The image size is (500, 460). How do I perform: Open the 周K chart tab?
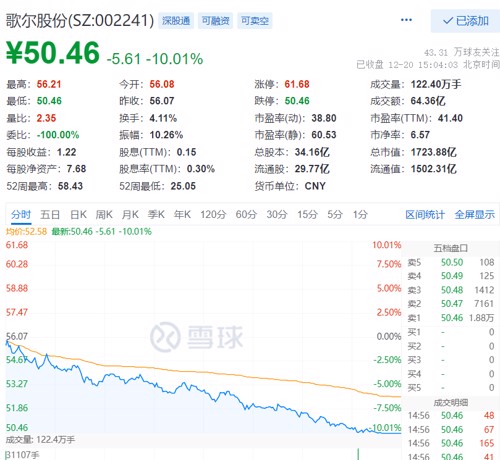[x=104, y=215]
